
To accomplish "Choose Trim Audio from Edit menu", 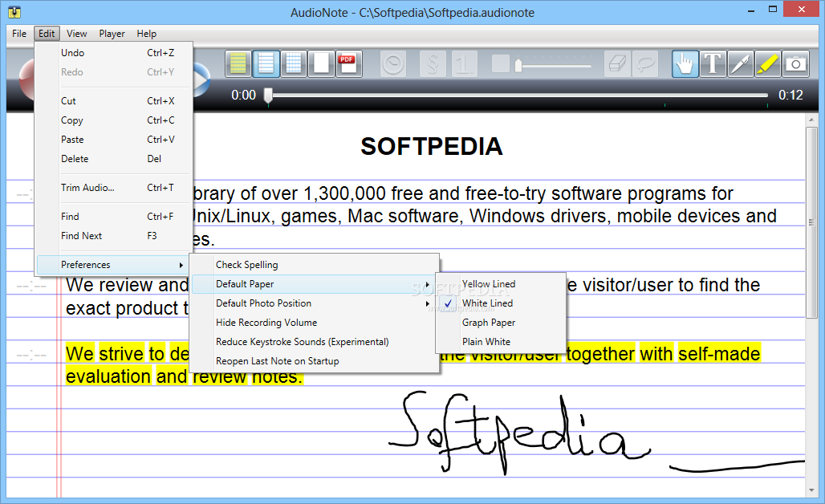I will [x=114, y=187].
